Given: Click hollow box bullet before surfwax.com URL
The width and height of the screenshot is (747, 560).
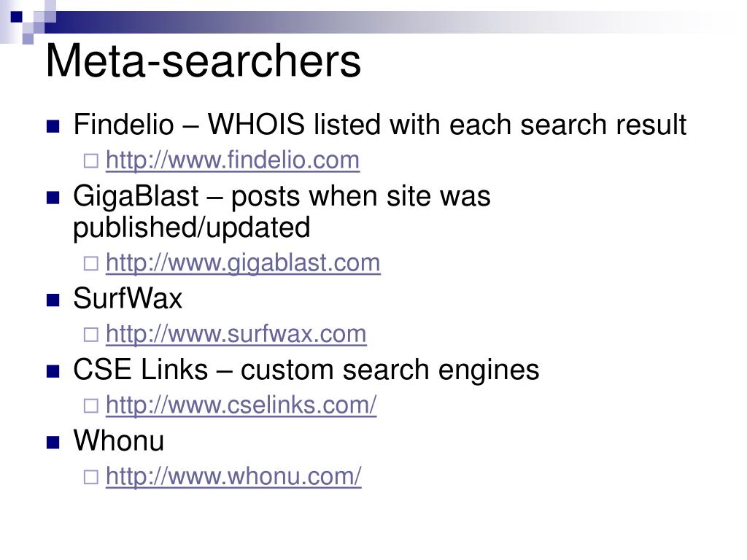Looking at the screenshot, I should (x=90, y=335).
